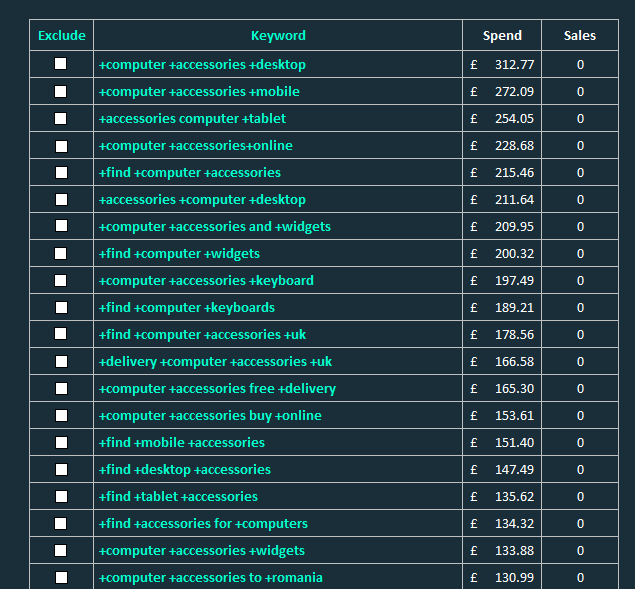Click keyword '+computer +accessories buy +online'
The image size is (635, 589).
click(x=210, y=416)
